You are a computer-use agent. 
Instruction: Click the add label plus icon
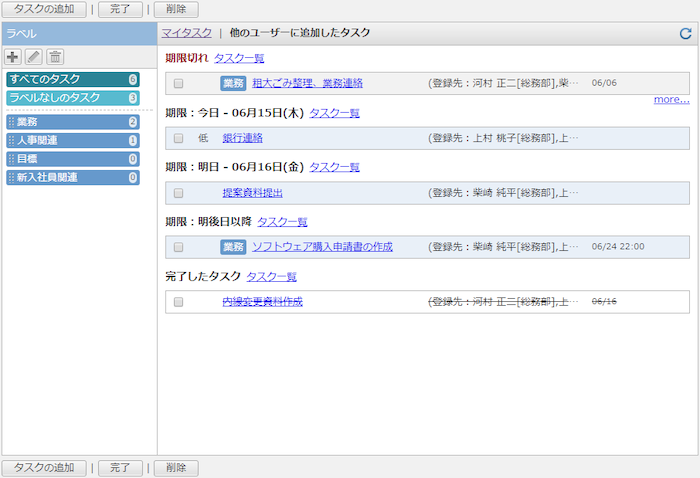[x=14, y=57]
